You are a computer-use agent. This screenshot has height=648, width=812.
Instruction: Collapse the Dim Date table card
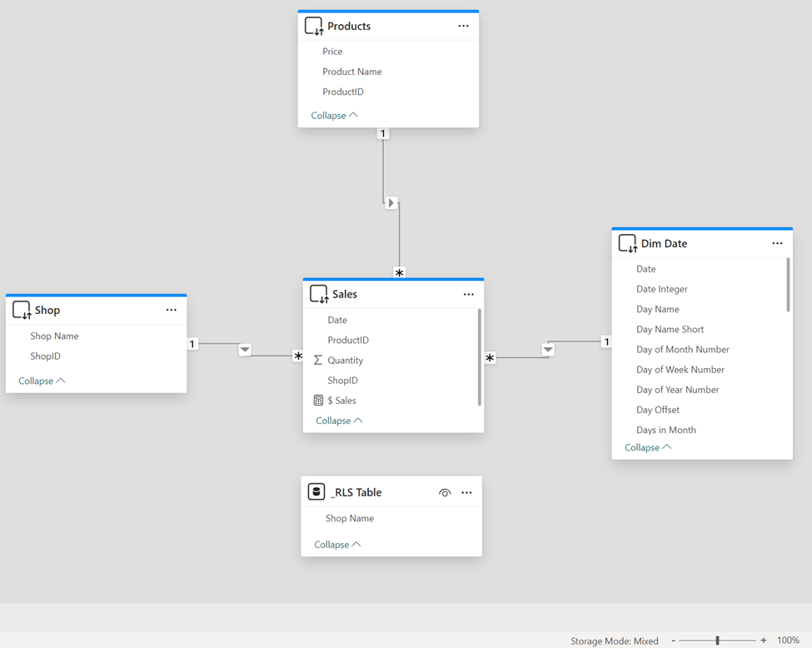click(x=648, y=447)
